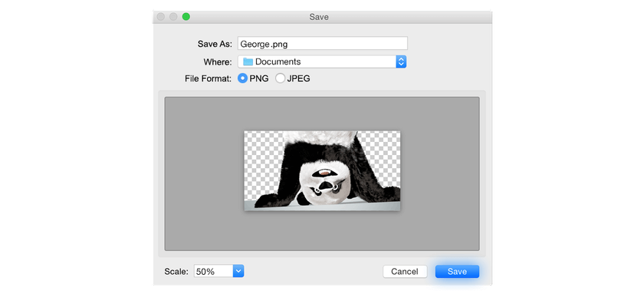Click the Cancel button
This screenshot has height=291, width=644.
[x=405, y=271]
